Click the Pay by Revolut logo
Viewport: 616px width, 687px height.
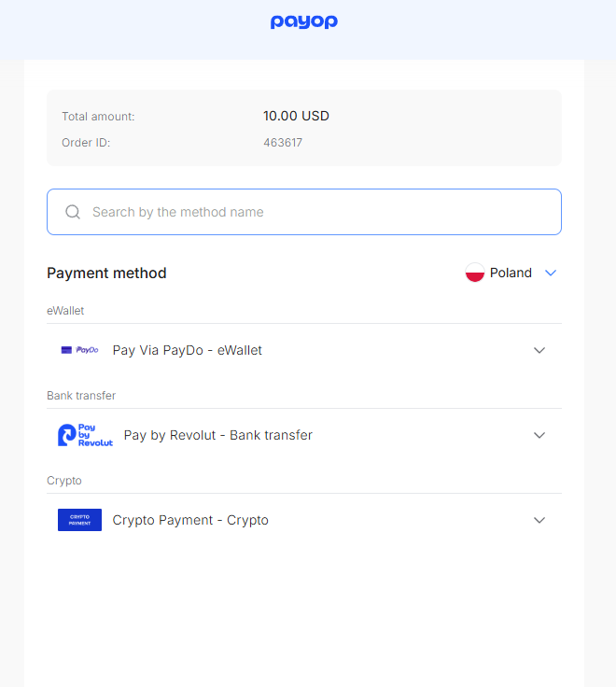click(x=86, y=435)
